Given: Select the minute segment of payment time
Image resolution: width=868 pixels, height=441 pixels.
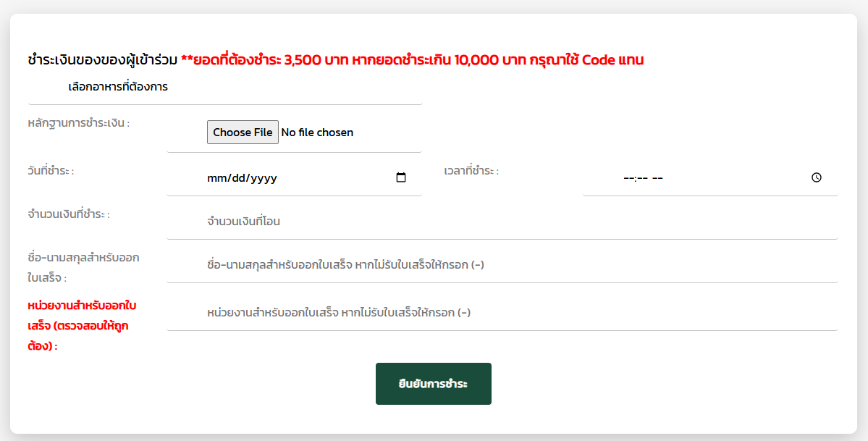Looking at the screenshot, I should (642, 178).
